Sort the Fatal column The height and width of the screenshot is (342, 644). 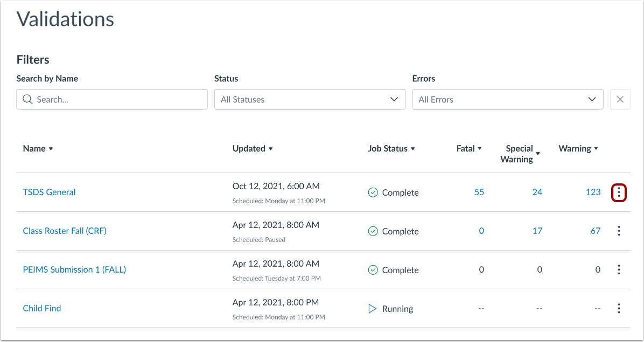(468, 148)
